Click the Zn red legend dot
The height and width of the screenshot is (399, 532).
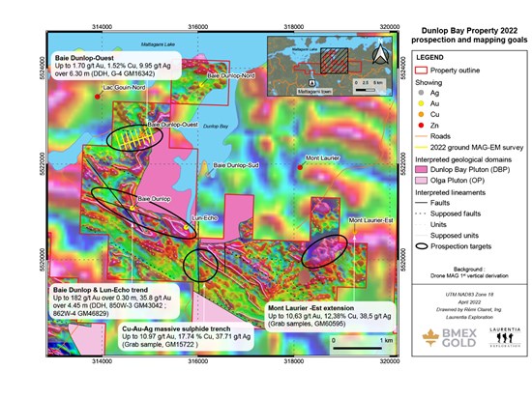pos(421,126)
